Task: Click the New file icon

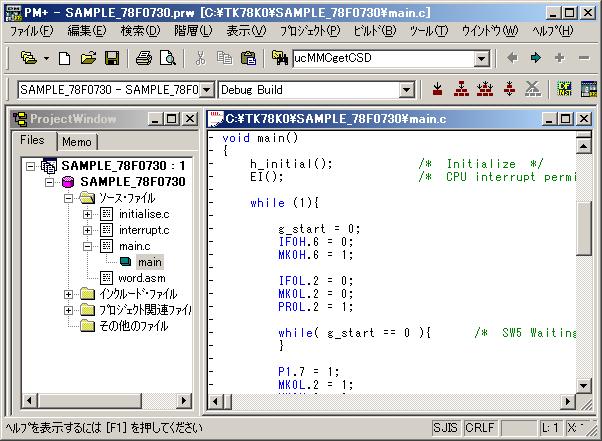Action: pyautogui.click(x=64, y=58)
